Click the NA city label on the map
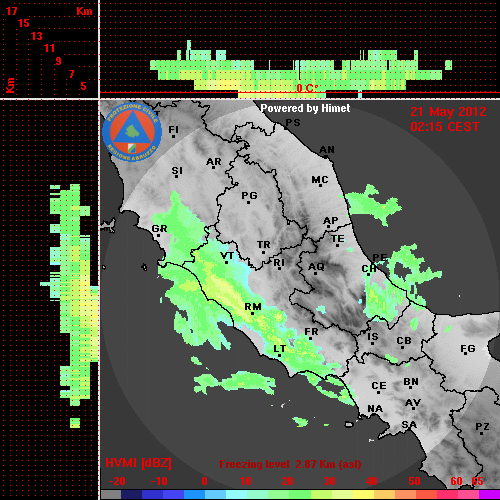The width and height of the screenshot is (500, 500). [x=375, y=409]
